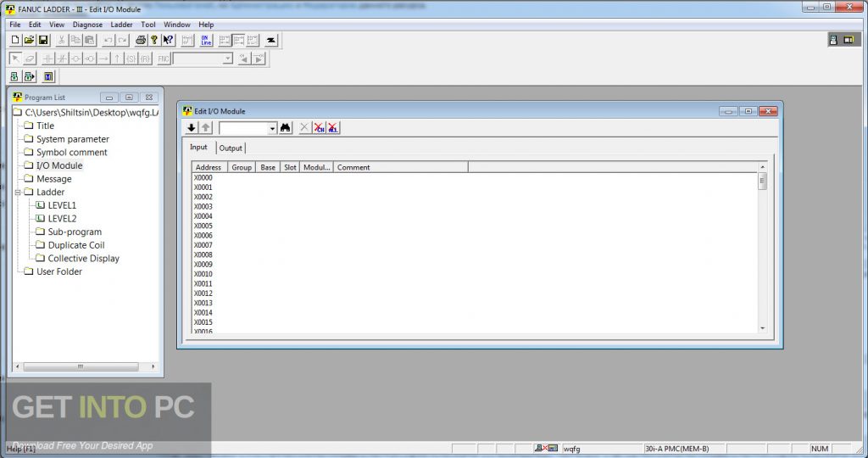The image size is (868, 458).
Task: Open the Tool menu
Action: (147, 25)
